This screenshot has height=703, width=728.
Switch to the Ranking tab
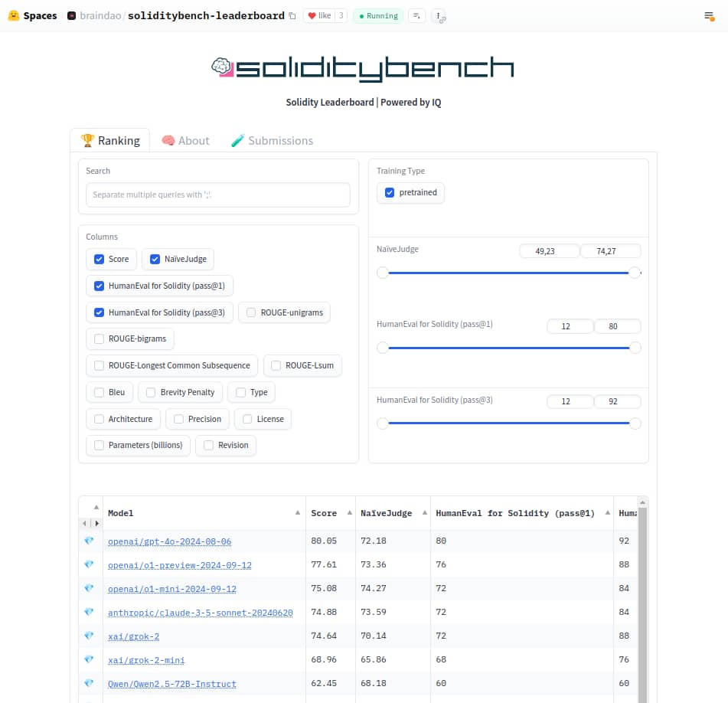(x=110, y=140)
